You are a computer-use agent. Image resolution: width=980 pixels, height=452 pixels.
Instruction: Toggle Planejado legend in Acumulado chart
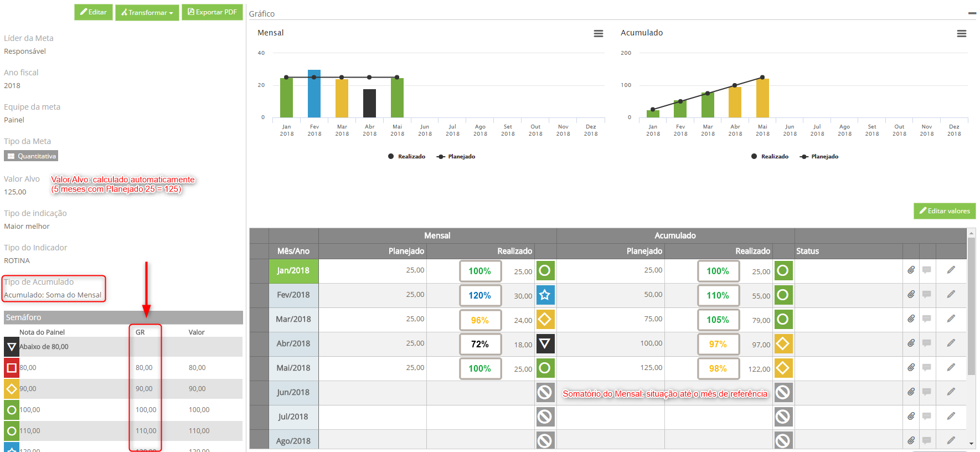click(819, 157)
